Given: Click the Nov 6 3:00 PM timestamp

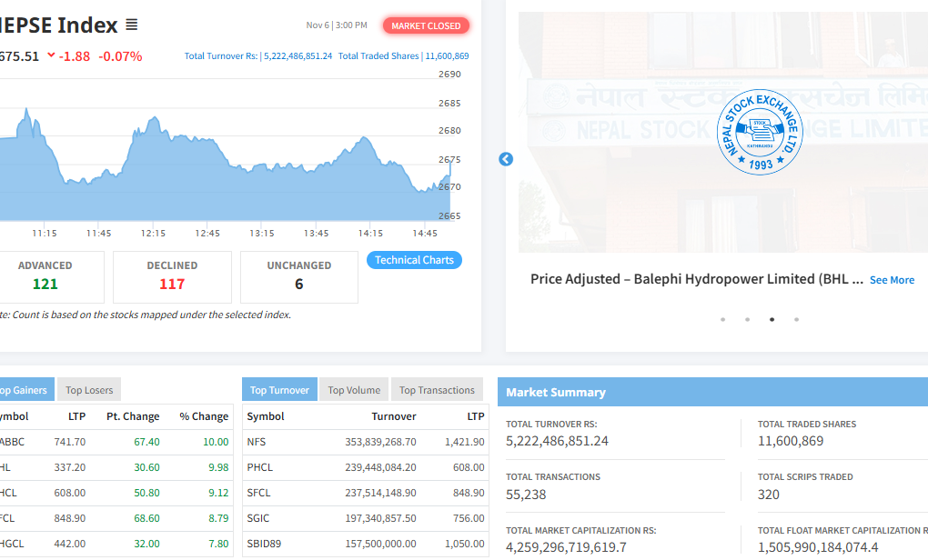Looking at the screenshot, I should 336,25.
